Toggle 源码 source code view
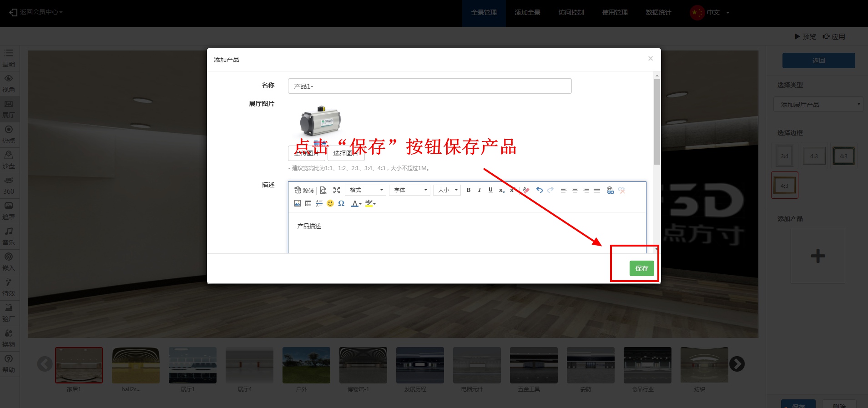This screenshot has width=868, height=408. click(x=304, y=190)
